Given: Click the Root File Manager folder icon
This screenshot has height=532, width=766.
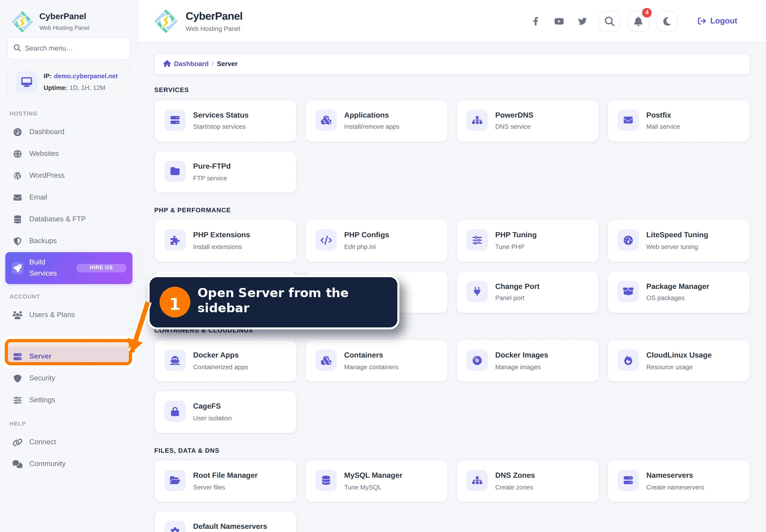Looking at the screenshot, I should [x=175, y=481].
